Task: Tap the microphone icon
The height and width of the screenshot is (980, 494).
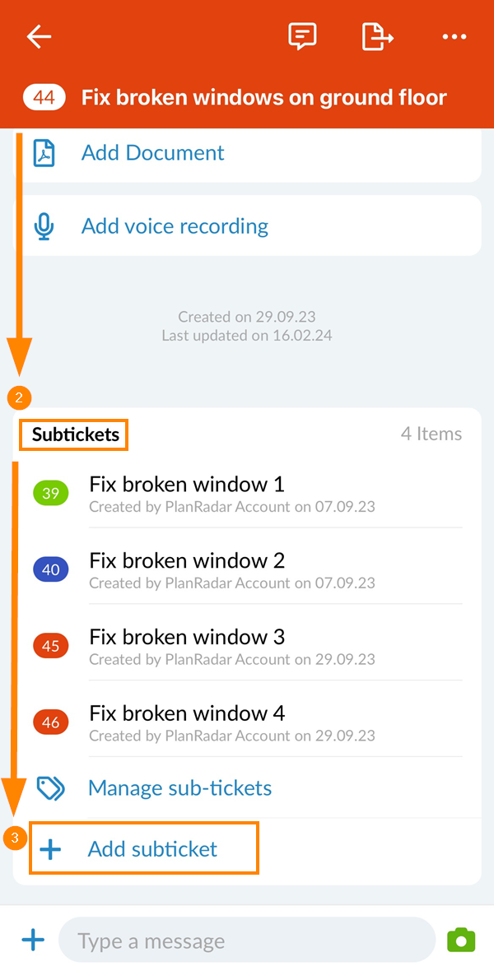Action: (x=44, y=226)
